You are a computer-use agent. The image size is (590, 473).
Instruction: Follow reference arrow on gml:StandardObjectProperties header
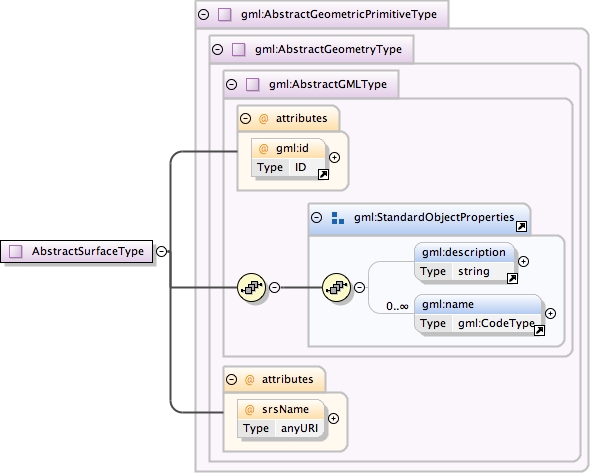522,226
